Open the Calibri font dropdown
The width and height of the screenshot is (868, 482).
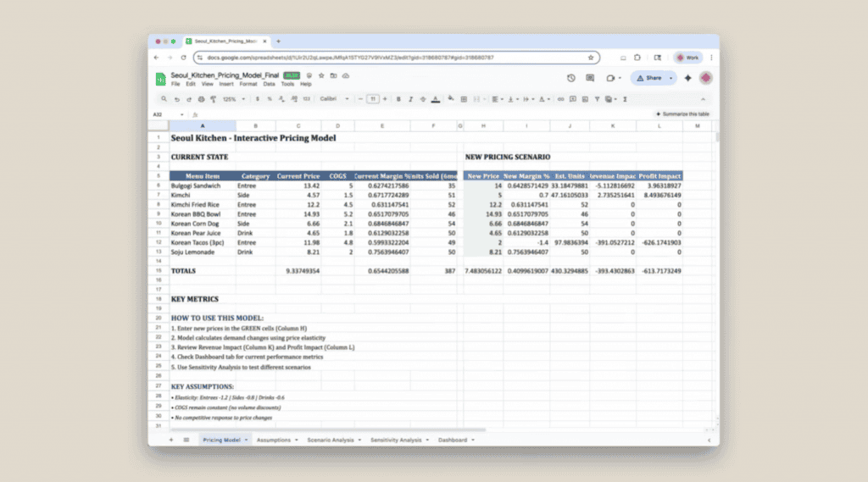(x=332, y=99)
